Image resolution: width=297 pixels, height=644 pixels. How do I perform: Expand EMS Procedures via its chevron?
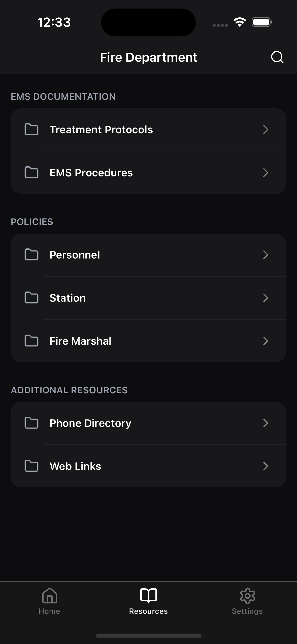[x=266, y=173]
